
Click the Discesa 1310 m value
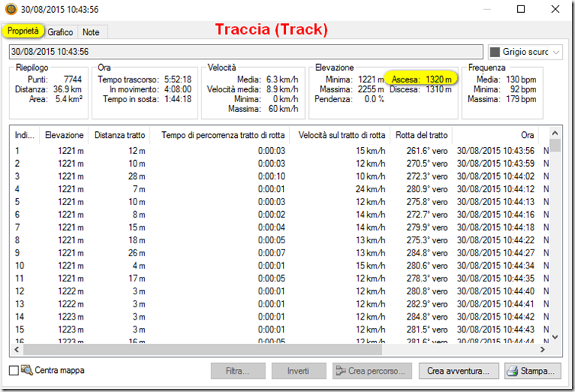438,89
